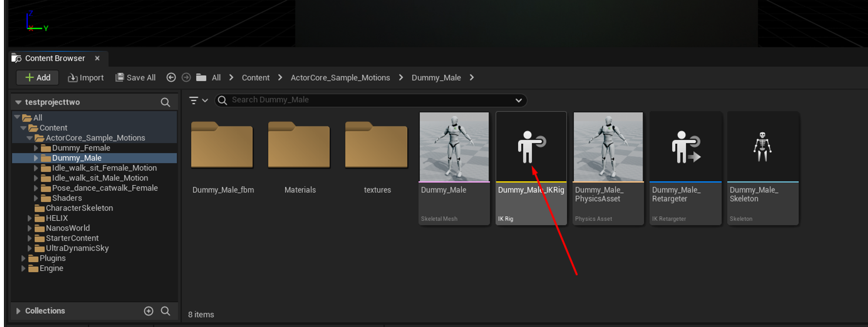Click the search icon beside testprojecttwo
868x327 pixels.
pyautogui.click(x=165, y=102)
